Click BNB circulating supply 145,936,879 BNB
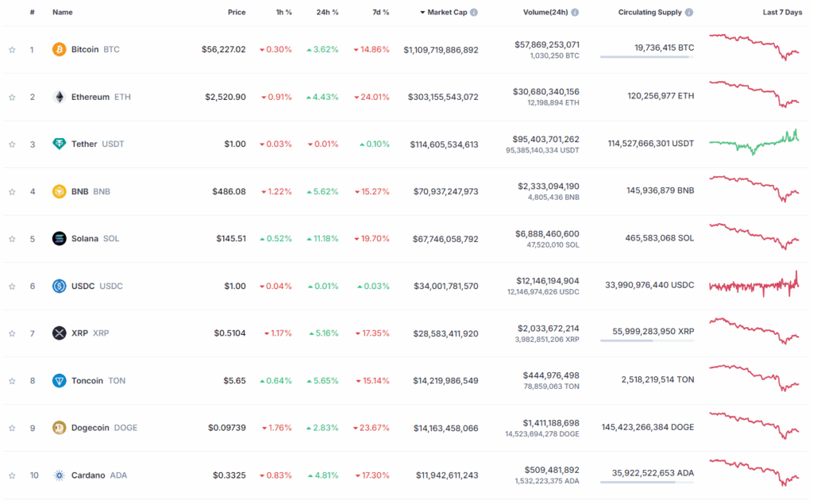 tap(660, 190)
